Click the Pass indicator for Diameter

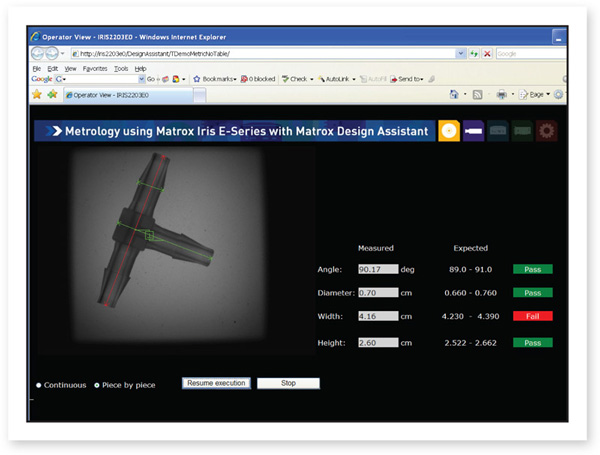(x=533, y=293)
